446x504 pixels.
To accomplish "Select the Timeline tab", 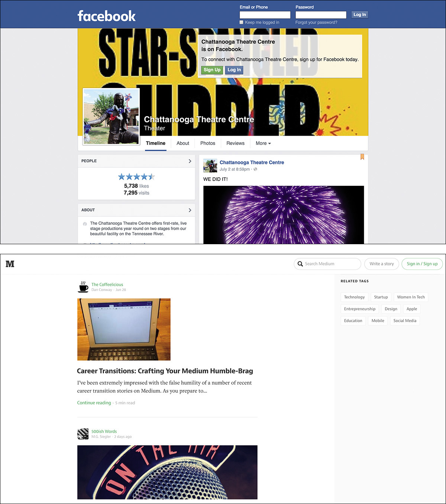I will [155, 143].
